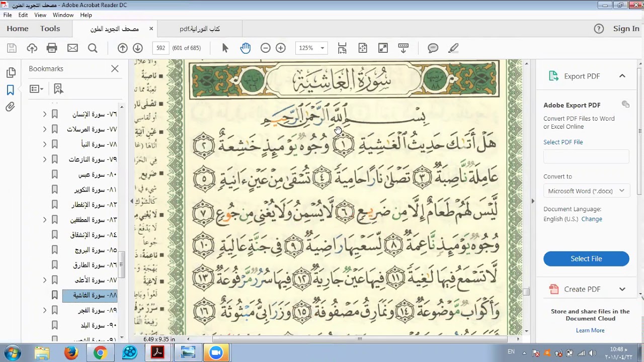Open the Help menu
The height and width of the screenshot is (362, 644).
86,15
